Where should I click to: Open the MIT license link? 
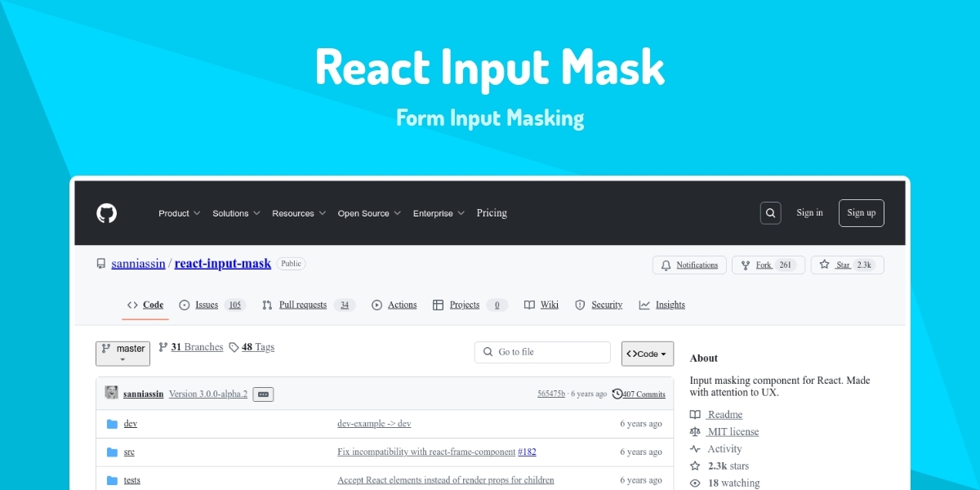tap(733, 431)
